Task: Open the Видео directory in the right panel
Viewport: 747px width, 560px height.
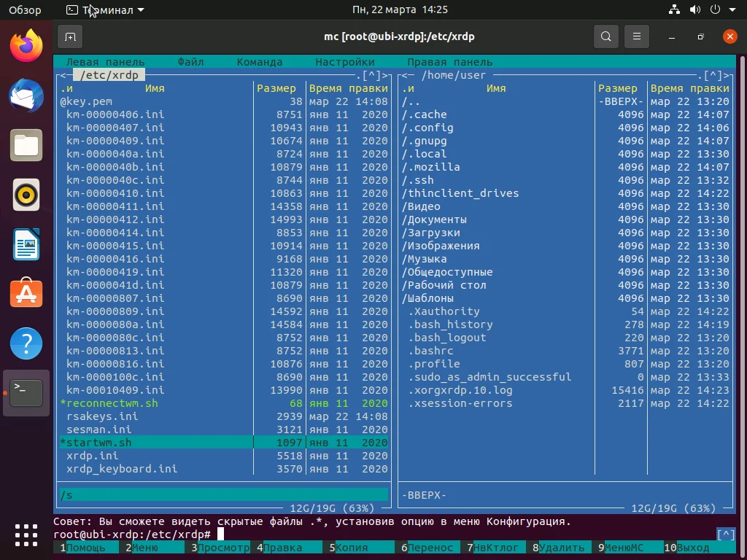Action: pyautogui.click(x=421, y=206)
